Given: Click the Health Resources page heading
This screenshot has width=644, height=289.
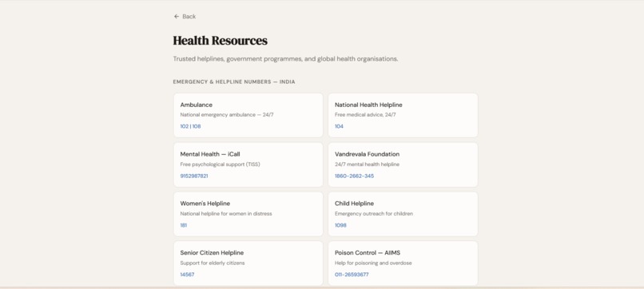Looking at the screenshot, I should tap(221, 41).
